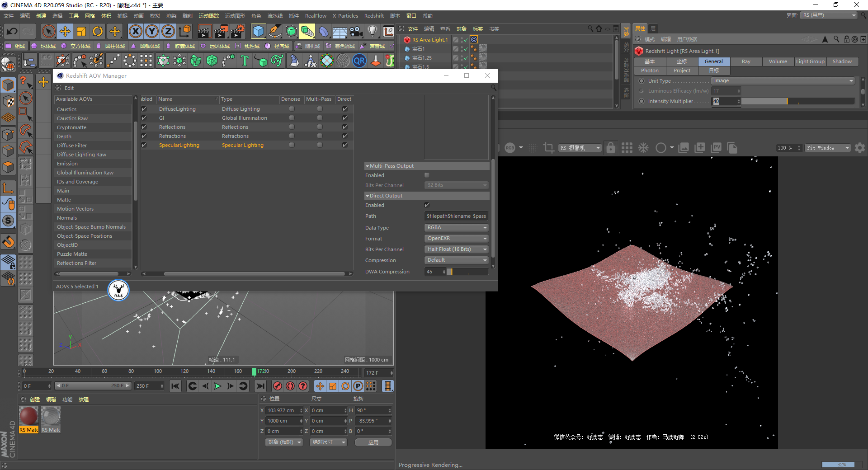Viewport: 868px width, 470px height.
Task: Toggle Denoise checkbox for Reflections
Action: (x=292, y=127)
